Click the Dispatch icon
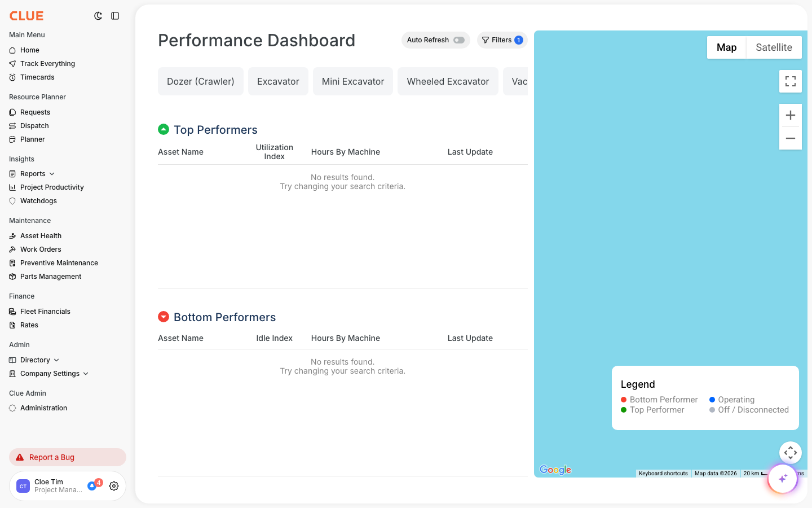Screen dimensions: 812x508 [12, 126]
